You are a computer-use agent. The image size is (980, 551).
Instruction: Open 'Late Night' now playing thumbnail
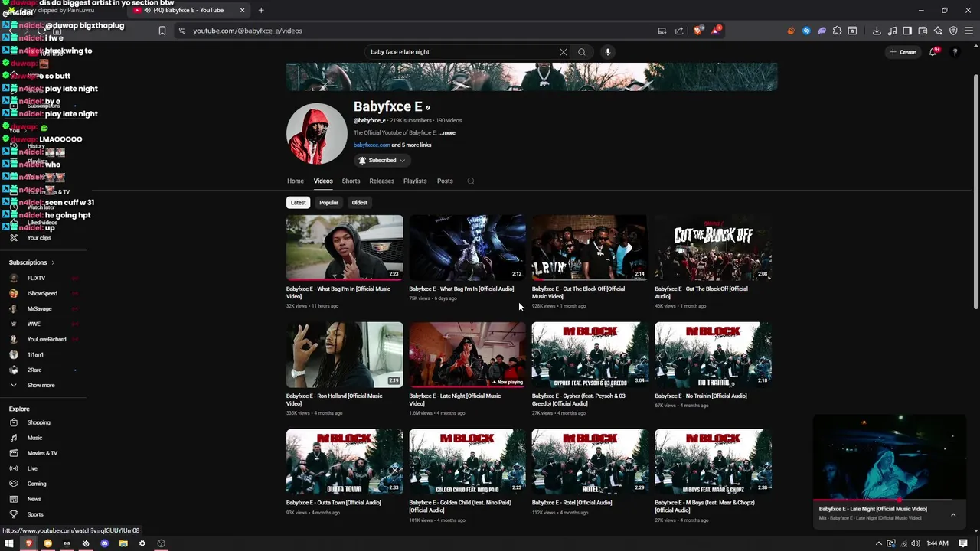(x=467, y=354)
